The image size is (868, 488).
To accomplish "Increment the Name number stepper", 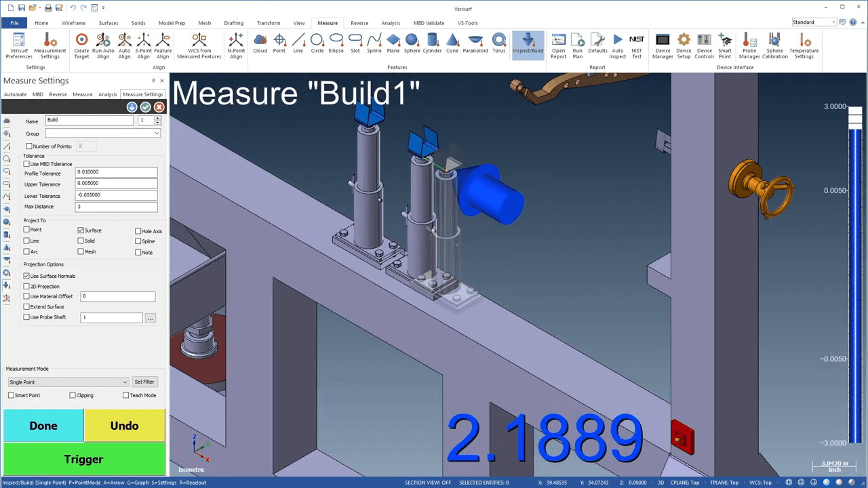I will click(x=157, y=118).
